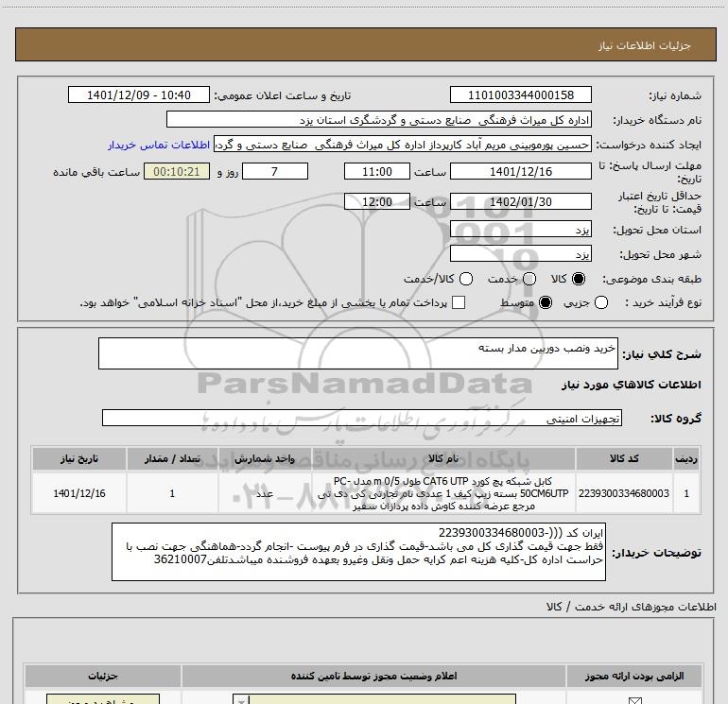Click the buyer organization name field
The height and width of the screenshot is (704, 728).
pyautogui.click(x=379, y=119)
